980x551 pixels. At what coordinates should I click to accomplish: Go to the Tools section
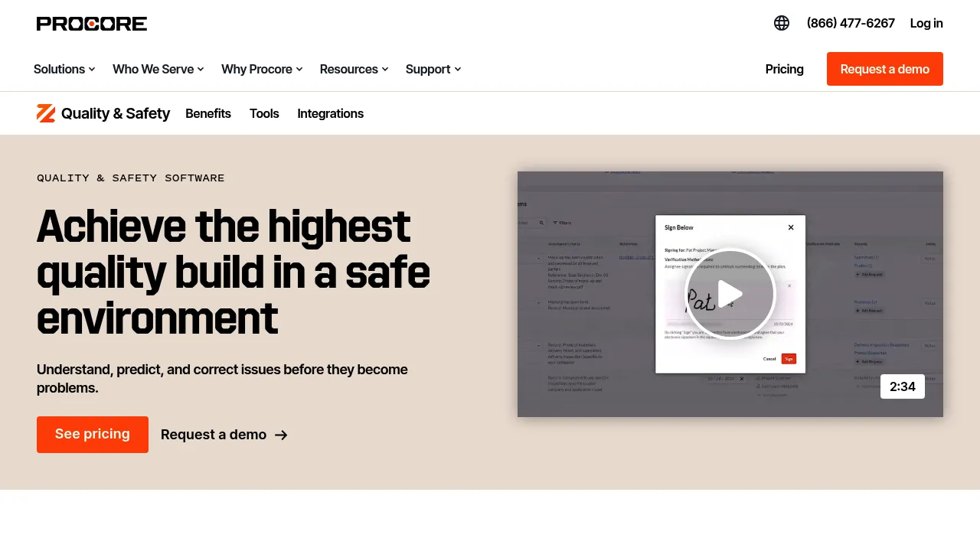(x=264, y=113)
